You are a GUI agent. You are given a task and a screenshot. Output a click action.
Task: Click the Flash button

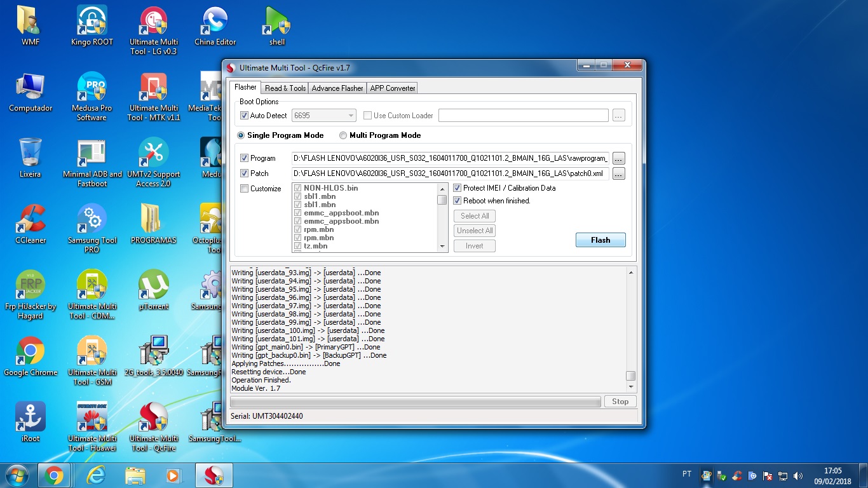click(600, 240)
